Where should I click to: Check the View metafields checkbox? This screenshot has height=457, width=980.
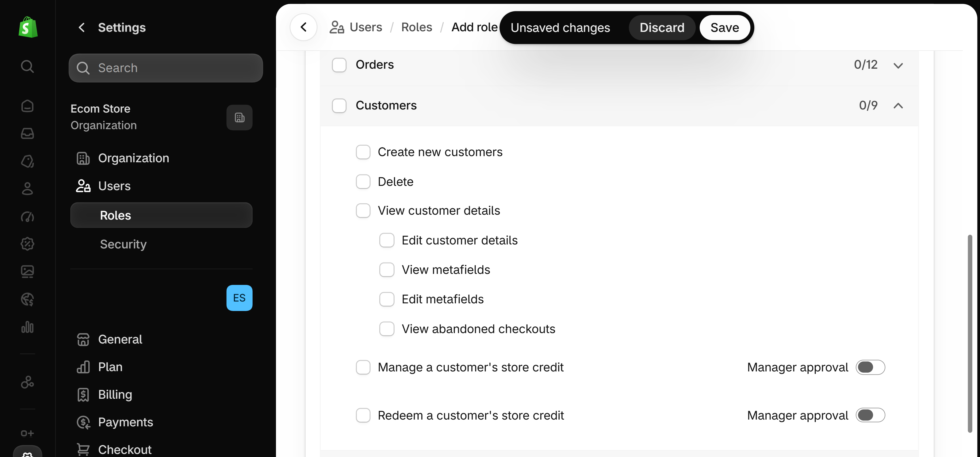387,270
